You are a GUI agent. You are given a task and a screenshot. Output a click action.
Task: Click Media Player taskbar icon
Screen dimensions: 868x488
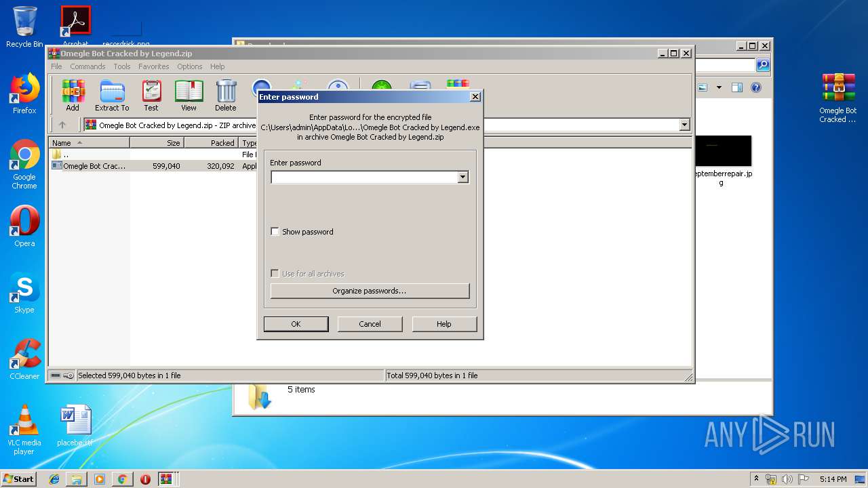point(100,479)
